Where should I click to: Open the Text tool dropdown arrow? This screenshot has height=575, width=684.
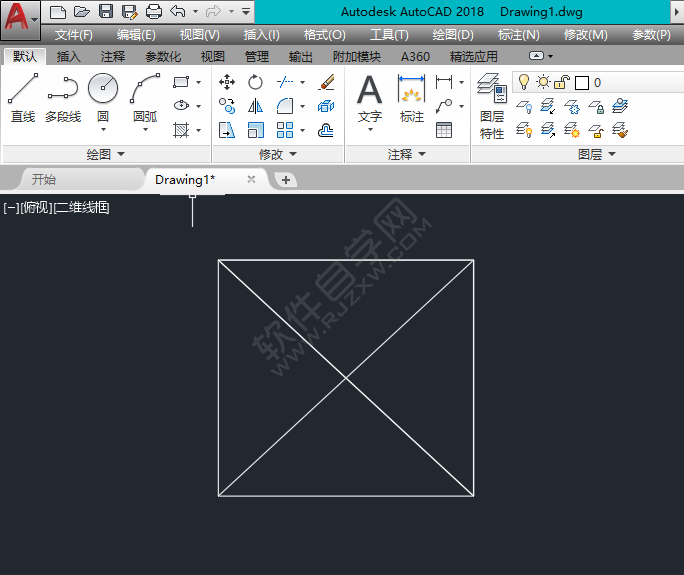coord(370,130)
